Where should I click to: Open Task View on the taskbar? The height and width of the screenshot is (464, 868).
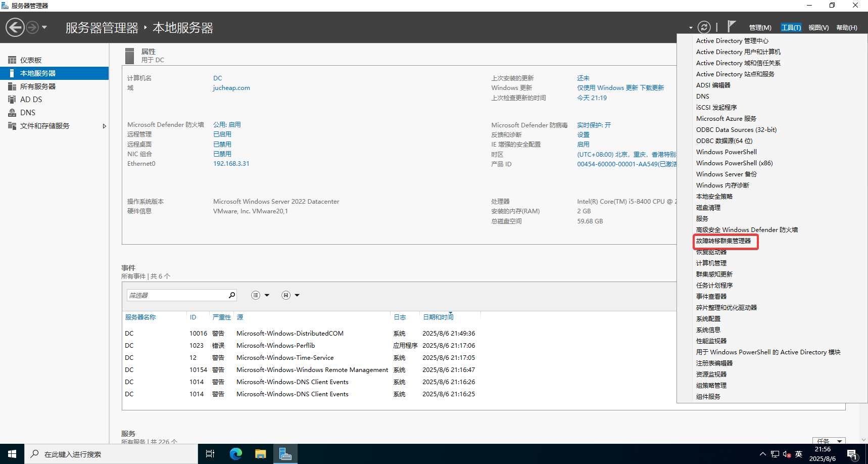click(x=210, y=454)
